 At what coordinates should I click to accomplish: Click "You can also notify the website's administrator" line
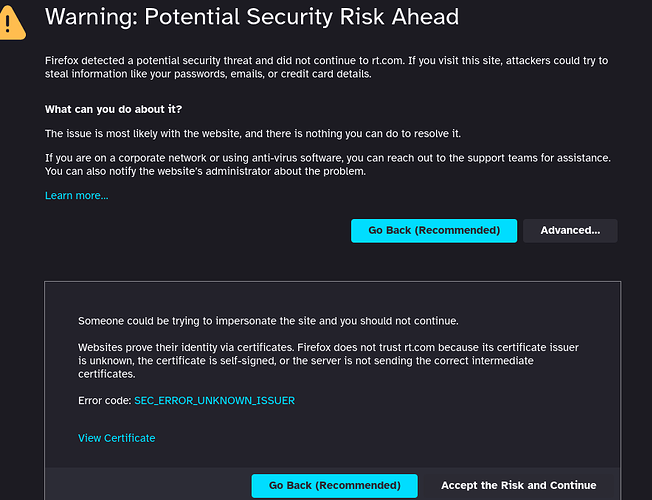(205, 171)
